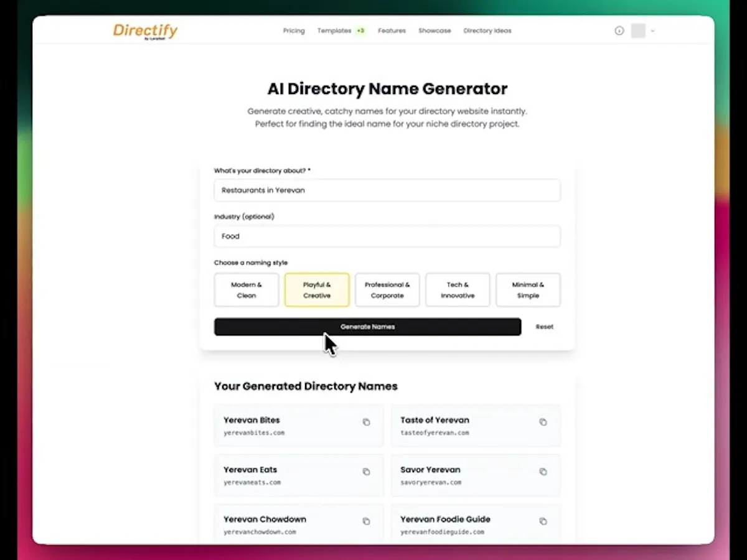Select the Modern & Clean naming style

point(247,290)
